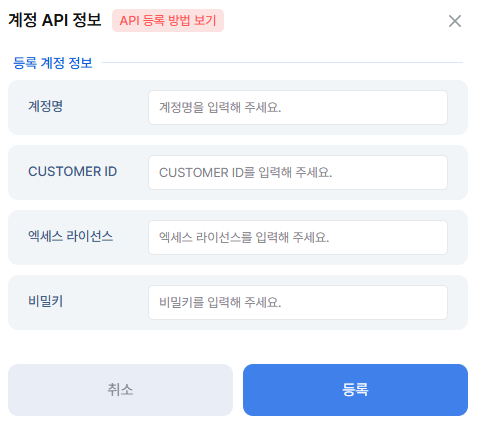480x421 pixels.
Task: Open the API 등록 방법 보기 guide
Action: coord(168,21)
